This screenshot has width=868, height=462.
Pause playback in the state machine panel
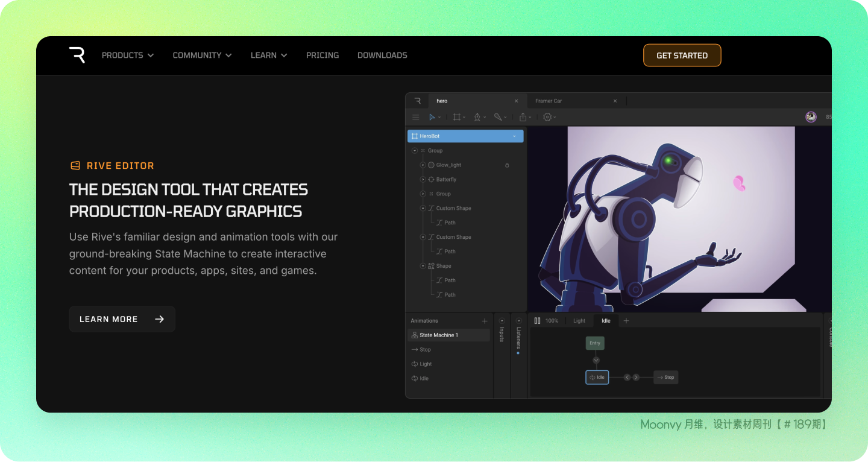[x=537, y=321]
